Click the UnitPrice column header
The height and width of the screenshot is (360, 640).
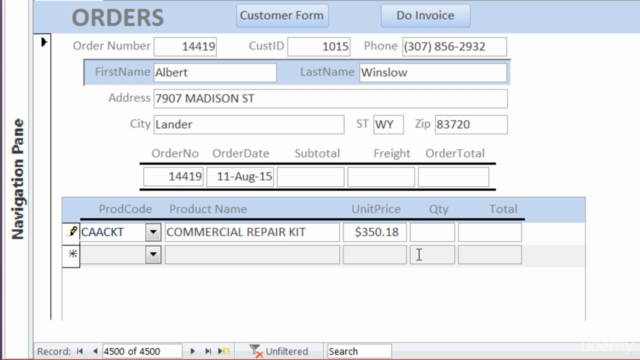pos(376,209)
